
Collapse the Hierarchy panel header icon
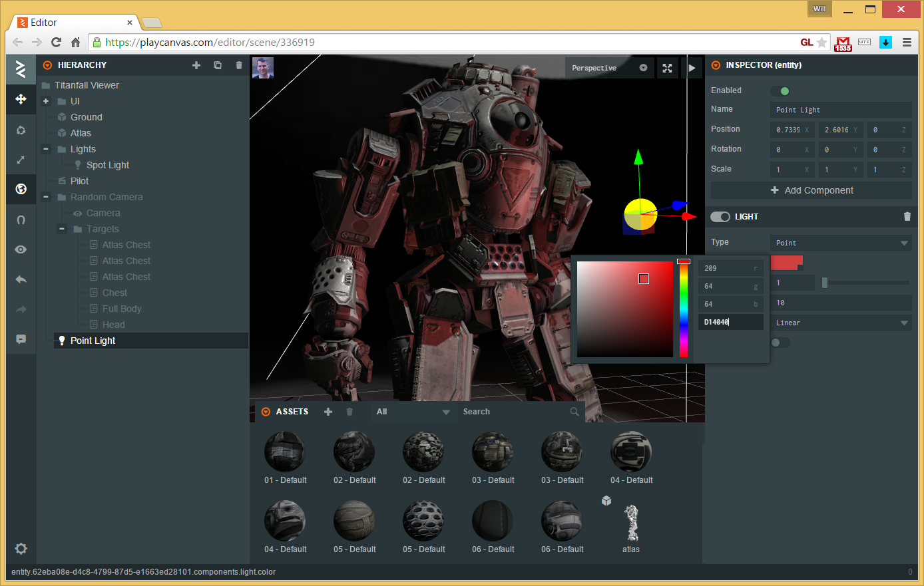click(47, 65)
